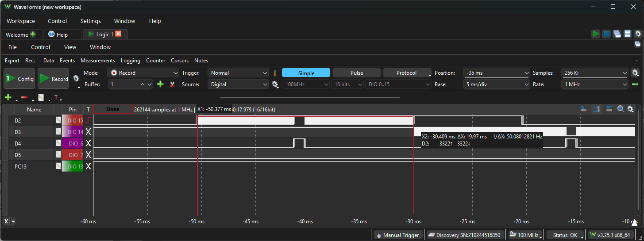
Task: Click v3.25.1 x86_64 version button
Action: [x=610, y=235]
